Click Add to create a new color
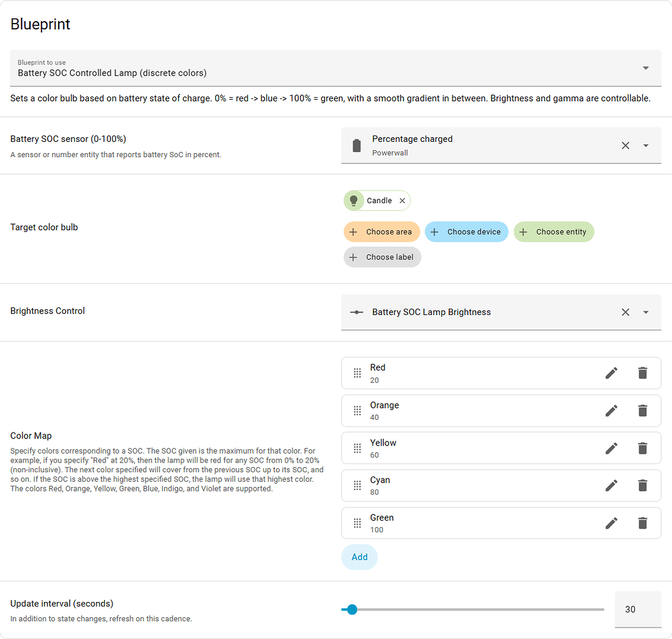This screenshot has height=639, width=672. (x=359, y=557)
